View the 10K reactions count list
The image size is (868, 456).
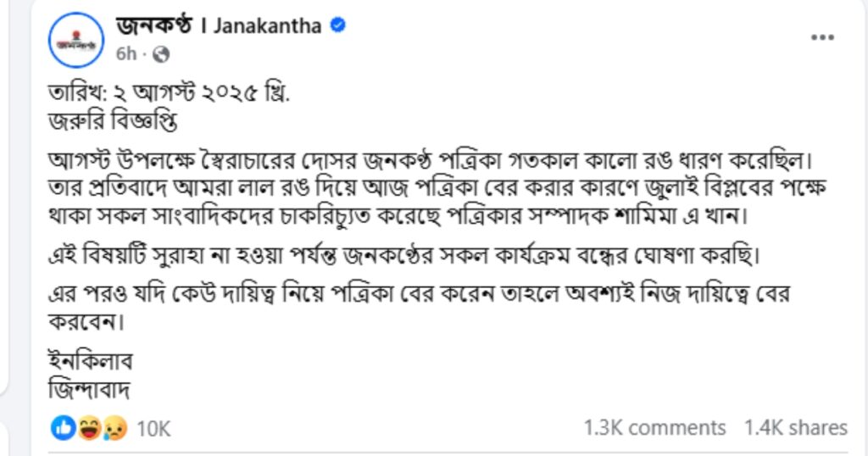tap(153, 429)
